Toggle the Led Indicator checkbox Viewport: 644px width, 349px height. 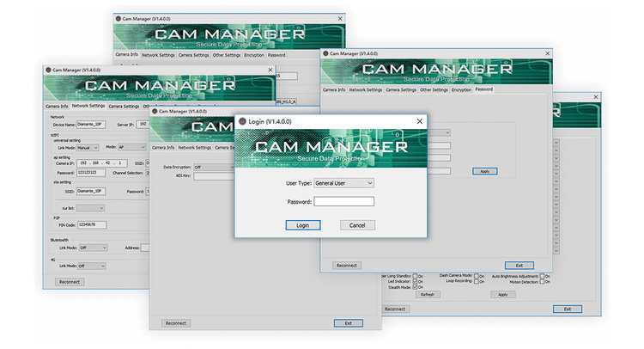tap(416, 281)
